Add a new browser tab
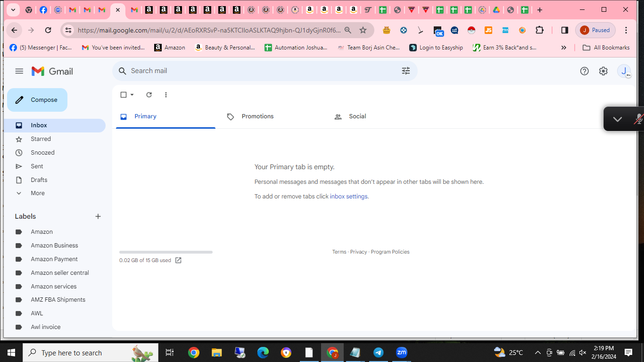 [540, 10]
